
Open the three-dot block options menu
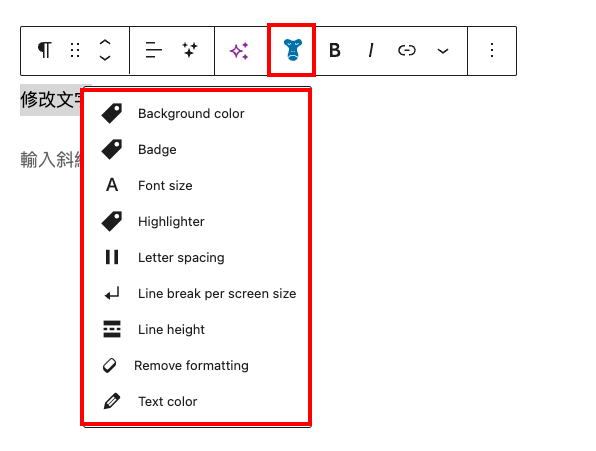pos(492,50)
